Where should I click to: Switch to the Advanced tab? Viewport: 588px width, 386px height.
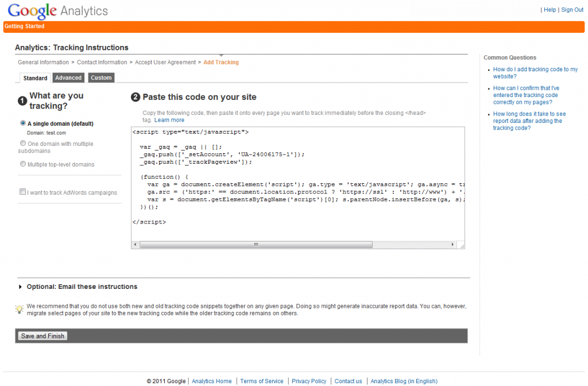pyautogui.click(x=68, y=78)
